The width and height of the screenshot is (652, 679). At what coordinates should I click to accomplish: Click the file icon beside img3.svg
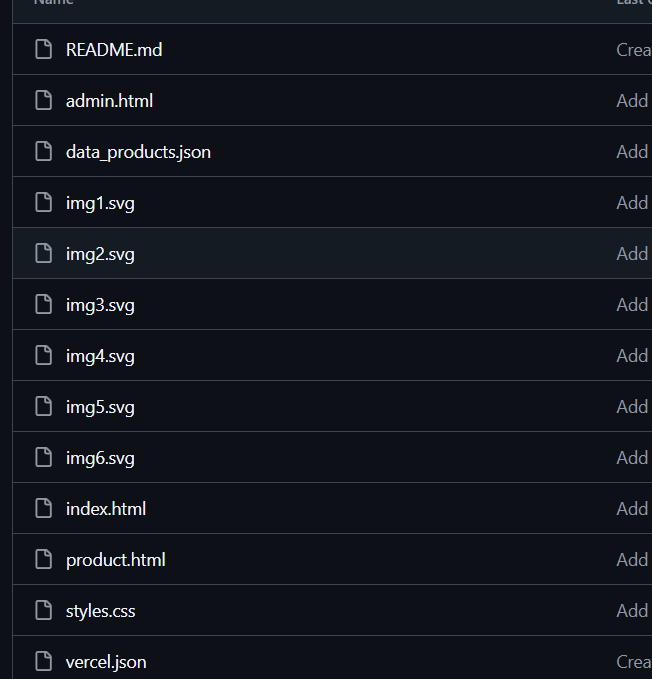click(x=43, y=304)
